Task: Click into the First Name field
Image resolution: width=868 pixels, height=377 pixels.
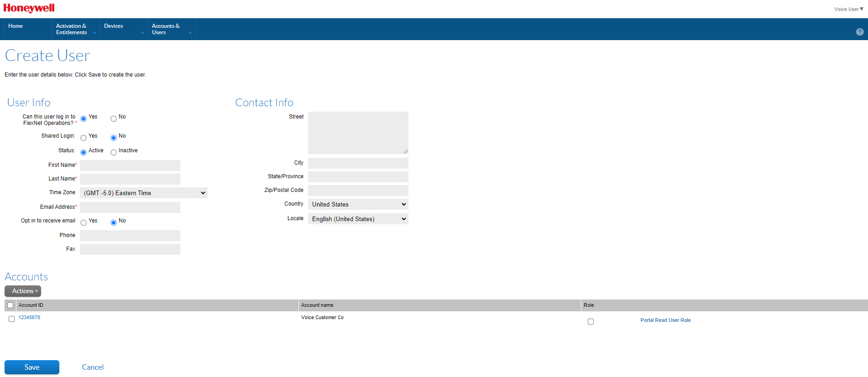Action: pyautogui.click(x=130, y=165)
